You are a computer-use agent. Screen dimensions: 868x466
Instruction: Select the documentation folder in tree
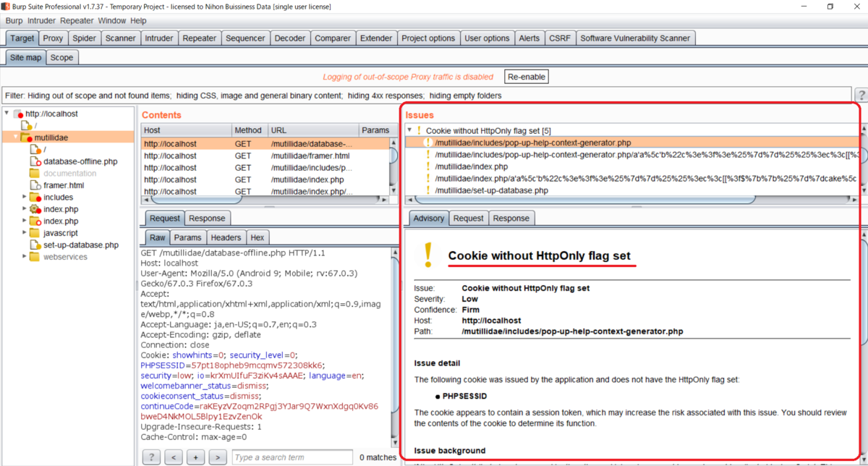(69, 174)
